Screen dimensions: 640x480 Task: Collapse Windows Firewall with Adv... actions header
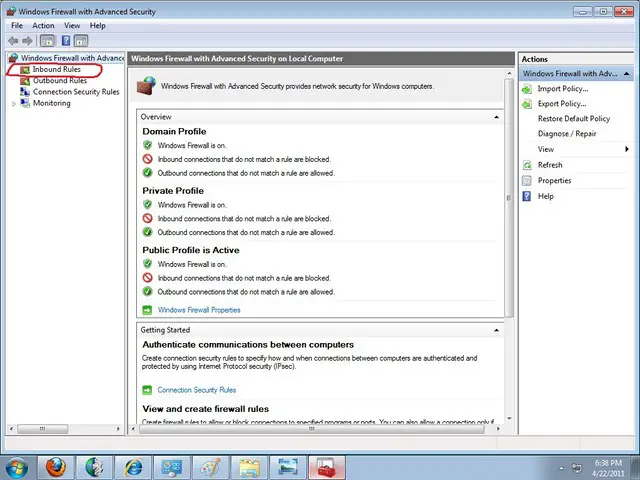tap(627, 74)
